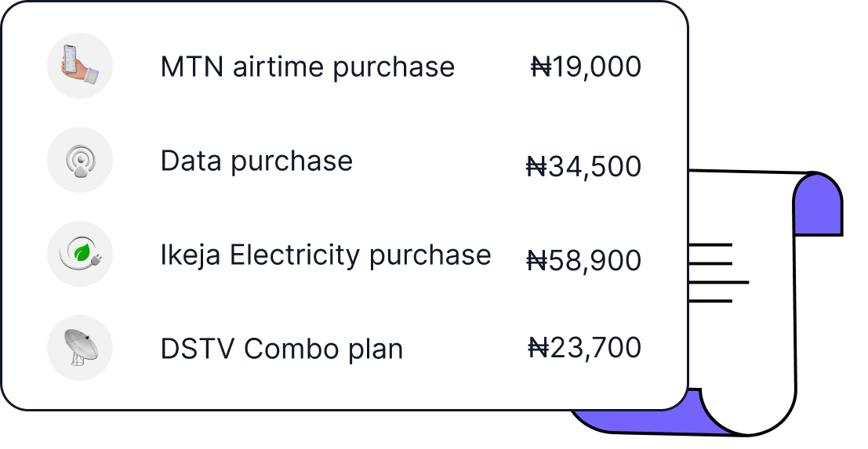Click the purple curled top of receipt

[817, 205]
